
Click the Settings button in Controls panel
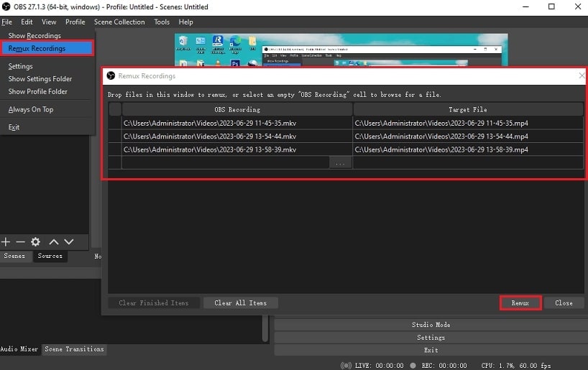click(431, 338)
